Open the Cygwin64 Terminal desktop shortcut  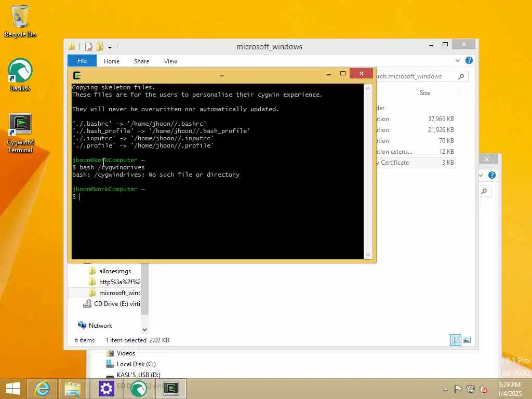[20, 134]
